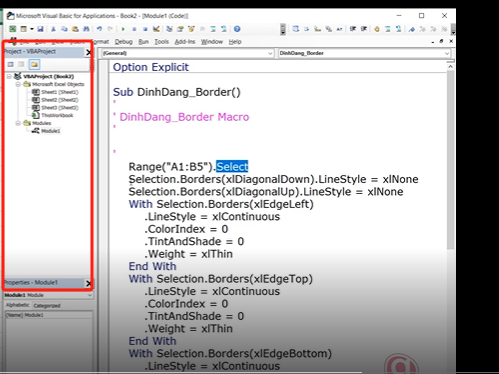Click the With Selection.Borders(xlEdgeLeft) line
Viewport: 499px width, 374px height.
(221, 204)
